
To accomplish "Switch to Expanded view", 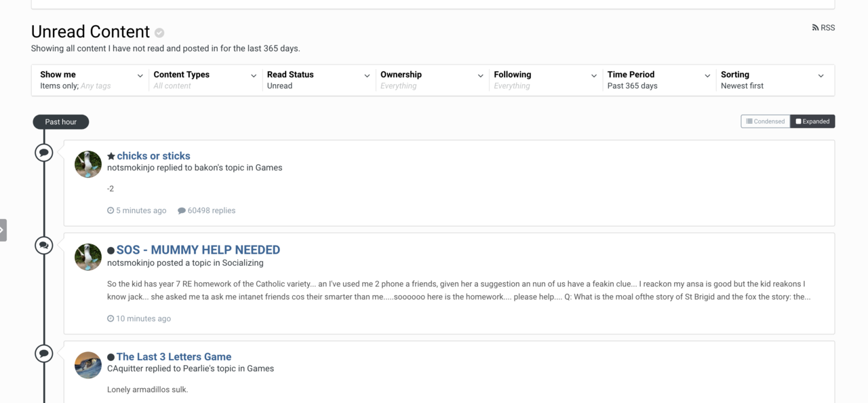I will (812, 121).
